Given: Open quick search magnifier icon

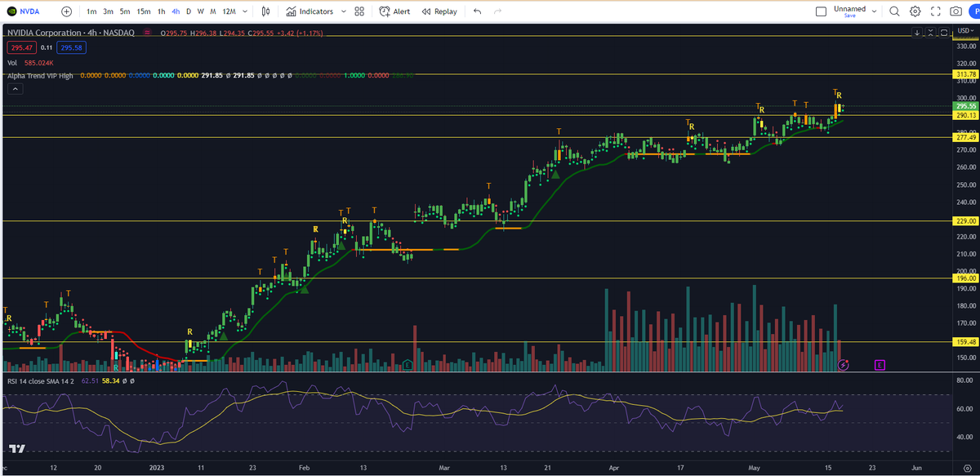Looking at the screenshot, I should coord(894,11).
